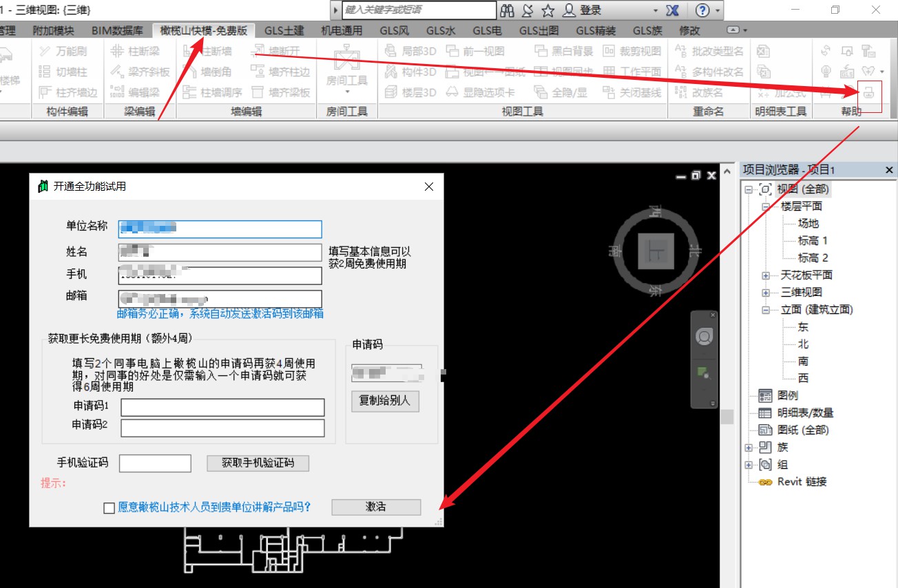Open the Autodesk Exchange X icon
898x588 pixels.
(x=673, y=10)
